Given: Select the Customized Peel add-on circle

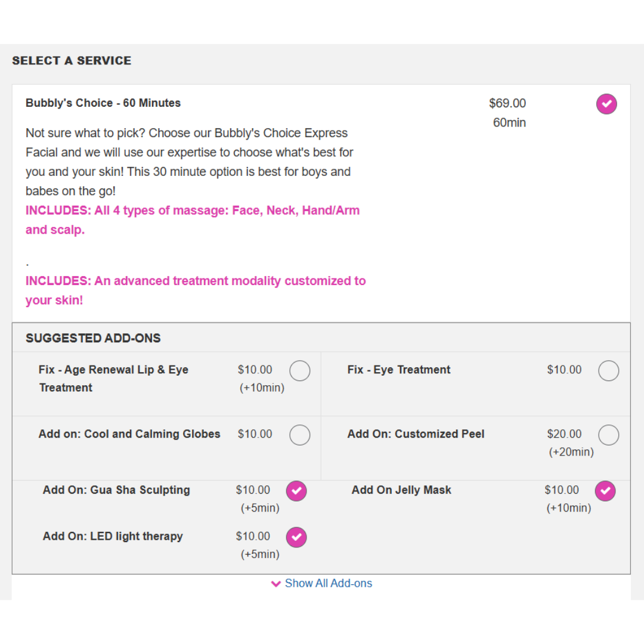Looking at the screenshot, I should click(x=608, y=435).
